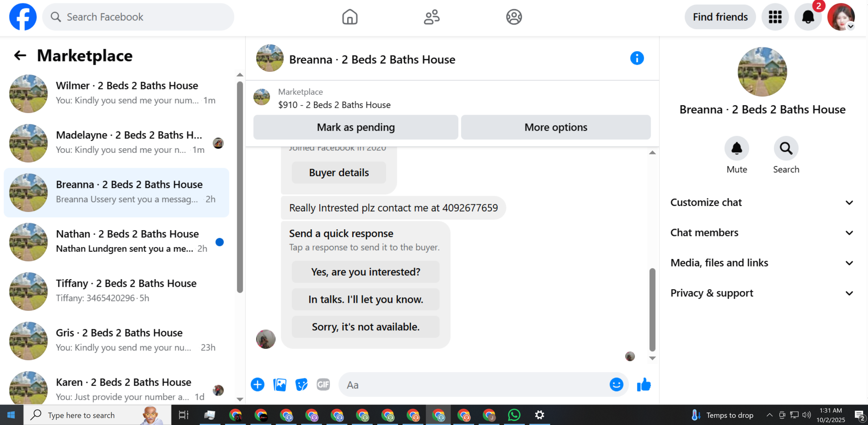Viewport: 868px width, 425px height.
Task: Click the Mark as pending button
Action: coord(356,127)
